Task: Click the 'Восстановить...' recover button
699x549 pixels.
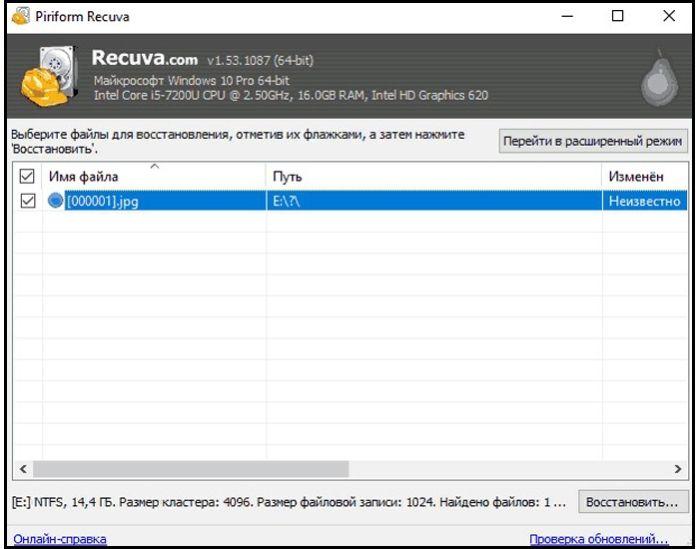Action: [633, 502]
